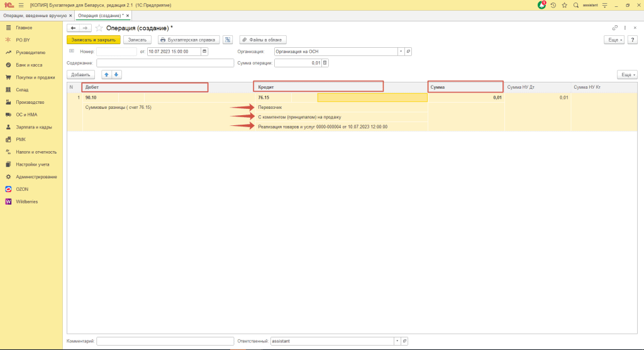Click С комитентом (принципалом) на продажу cell
This screenshot has height=350, width=644.
341,117
